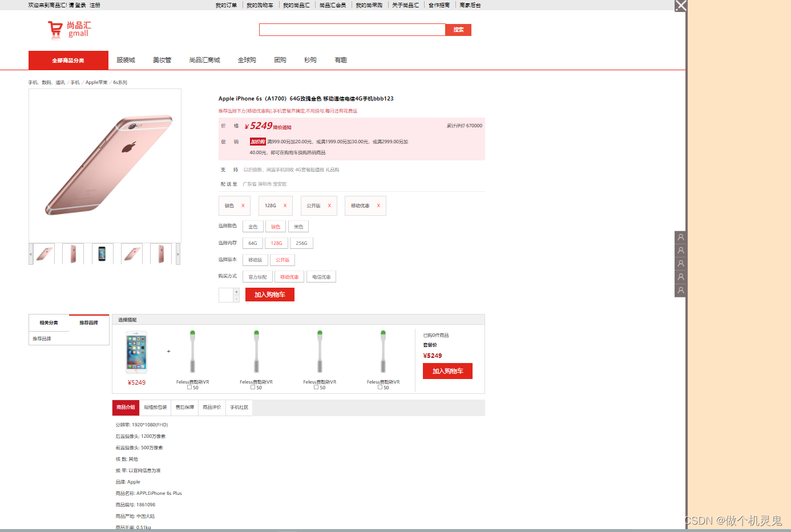Remove the 银色 selected tag via its X

[243, 205]
